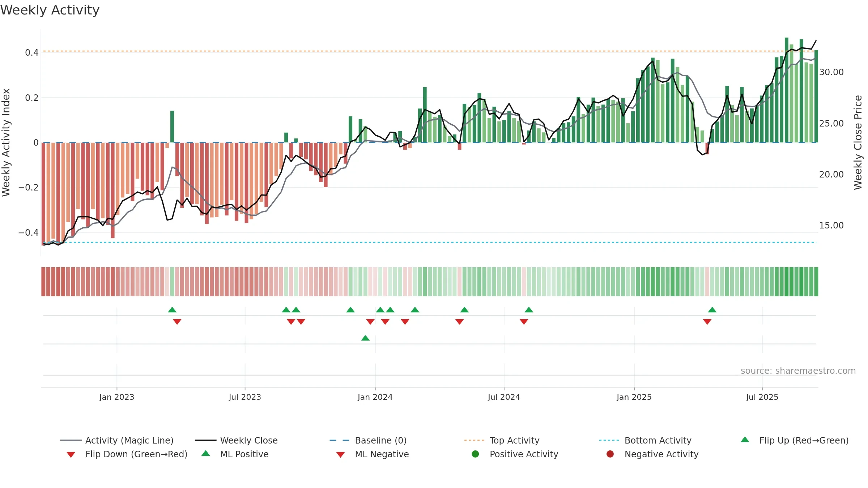Click the Activity (Magic Line) legend entry
868x488 pixels.
[117, 440]
